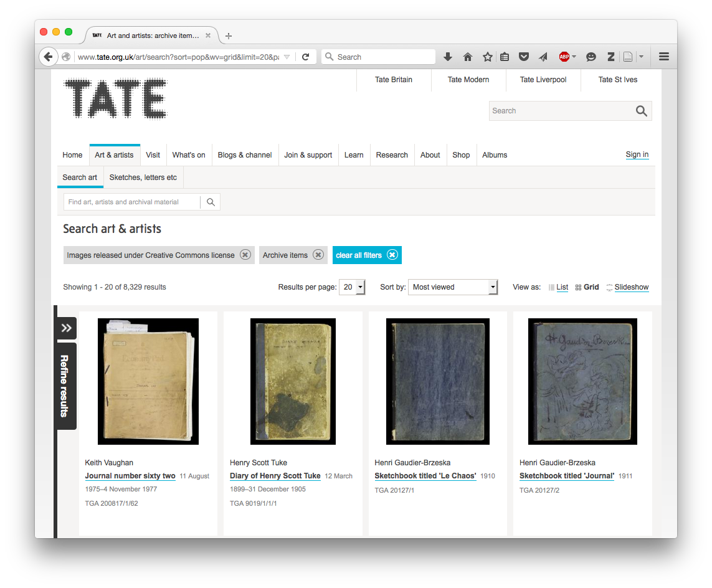Screen dimensions: 712x588
Task: Go to the browser home icon
Action: click(x=468, y=57)
